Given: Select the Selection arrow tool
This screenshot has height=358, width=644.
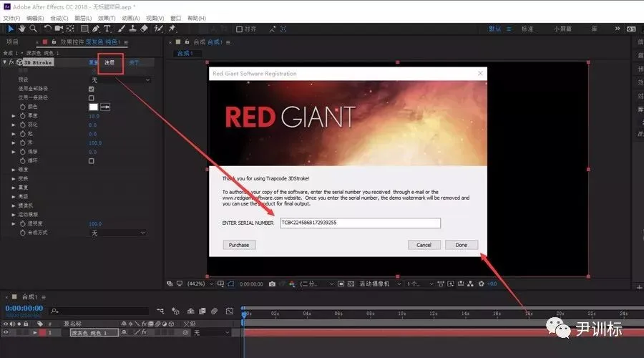Looking at the screenshot, I should pos(10,29).
